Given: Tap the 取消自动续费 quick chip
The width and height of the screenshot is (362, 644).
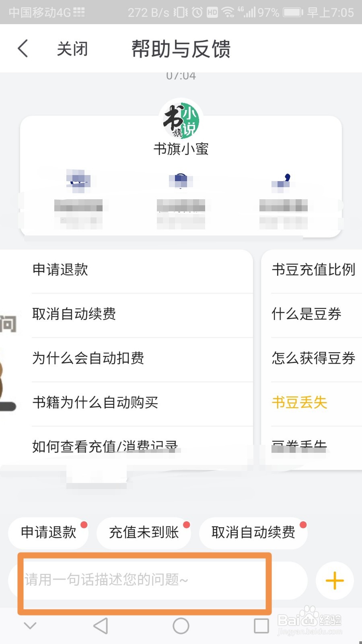Looking at the screenshot, I should point(253,533).
